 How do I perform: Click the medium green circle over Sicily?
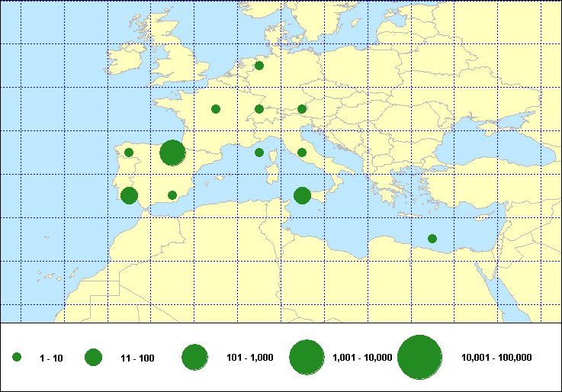[x=302, y=196]
